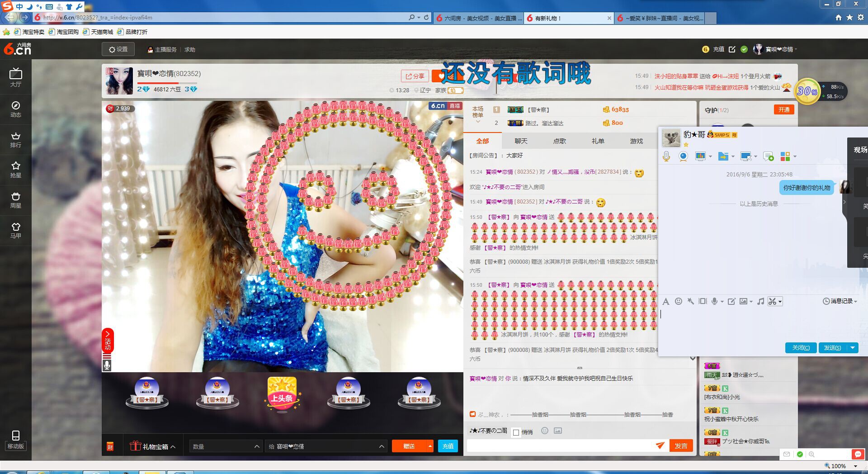Screen dimensions: 868x474
Task: Open chat emoji smiley beside 悄悄
Action: coord(545,431)
